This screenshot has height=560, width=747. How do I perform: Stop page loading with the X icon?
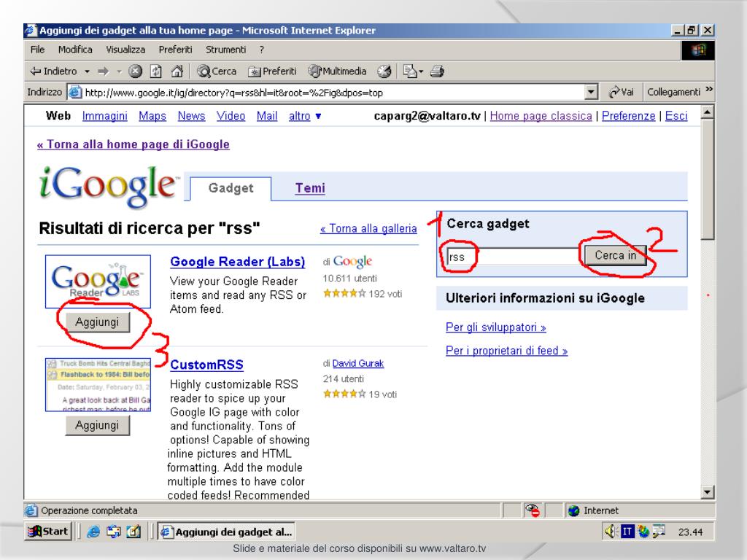pos(135,71)
